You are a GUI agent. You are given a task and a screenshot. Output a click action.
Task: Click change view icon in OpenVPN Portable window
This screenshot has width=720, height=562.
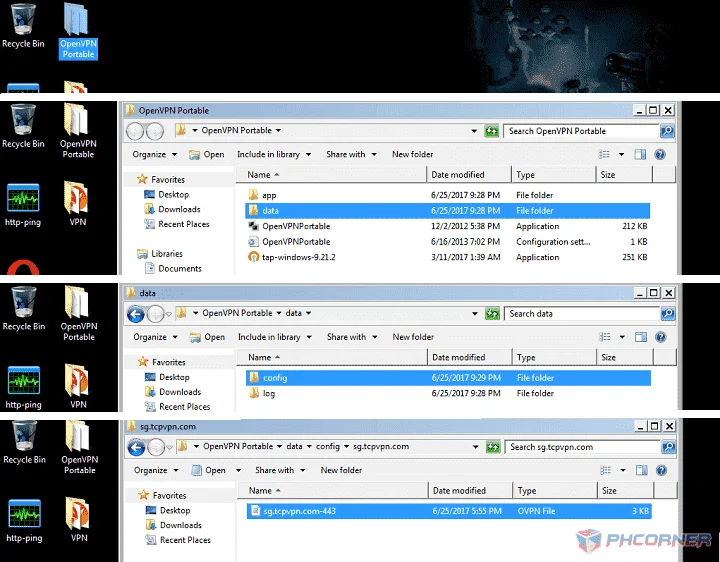[604, 155]
